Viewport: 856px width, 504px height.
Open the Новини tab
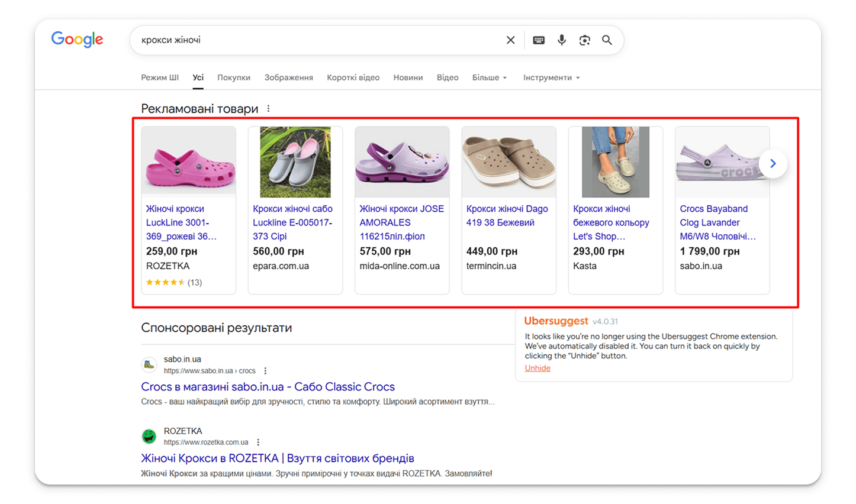(408, 77)
